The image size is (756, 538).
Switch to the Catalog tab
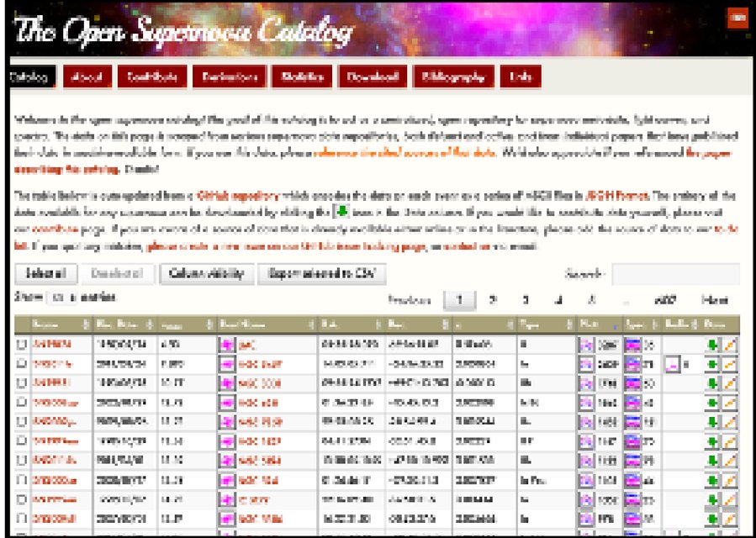coord(32,77)
